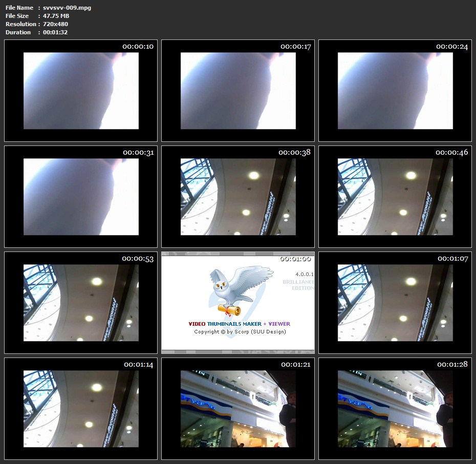
Task: Click the thumbnail marked 00:00:46
Action: 395,197
